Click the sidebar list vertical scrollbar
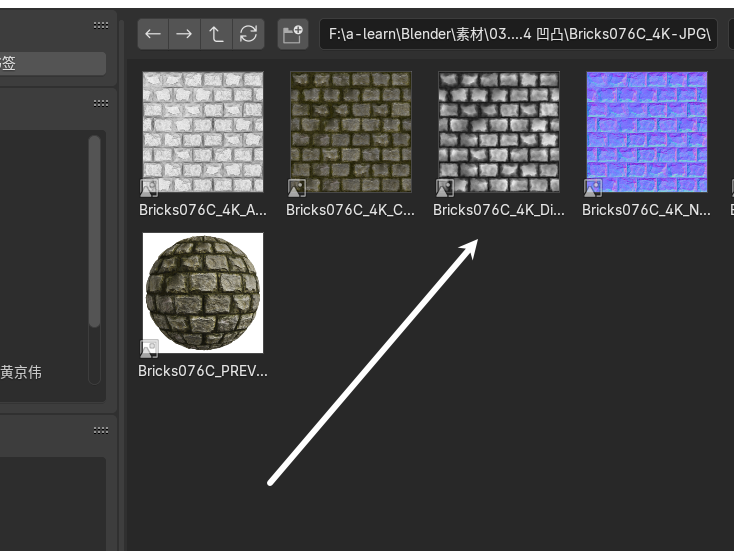Image resolution: width=734 pixels, height=551 pixels. 95,230
